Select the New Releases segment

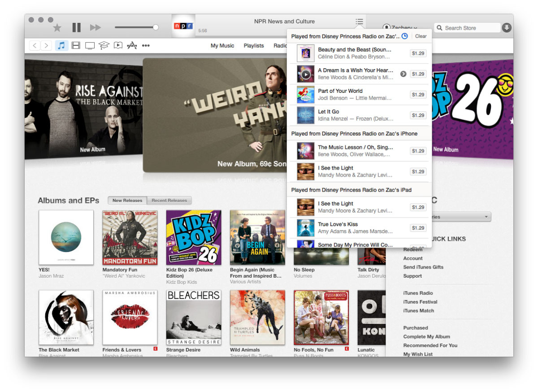click(127, 200)
